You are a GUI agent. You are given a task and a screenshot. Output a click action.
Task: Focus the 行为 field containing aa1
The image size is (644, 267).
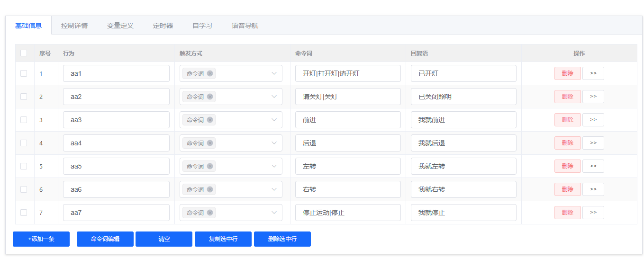pos(116,73)
